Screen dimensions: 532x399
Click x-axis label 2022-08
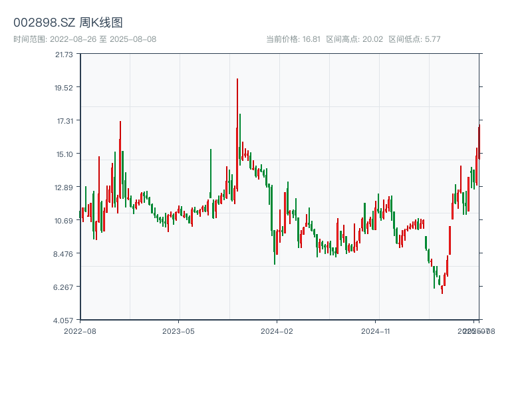click(x=80, y=331)
